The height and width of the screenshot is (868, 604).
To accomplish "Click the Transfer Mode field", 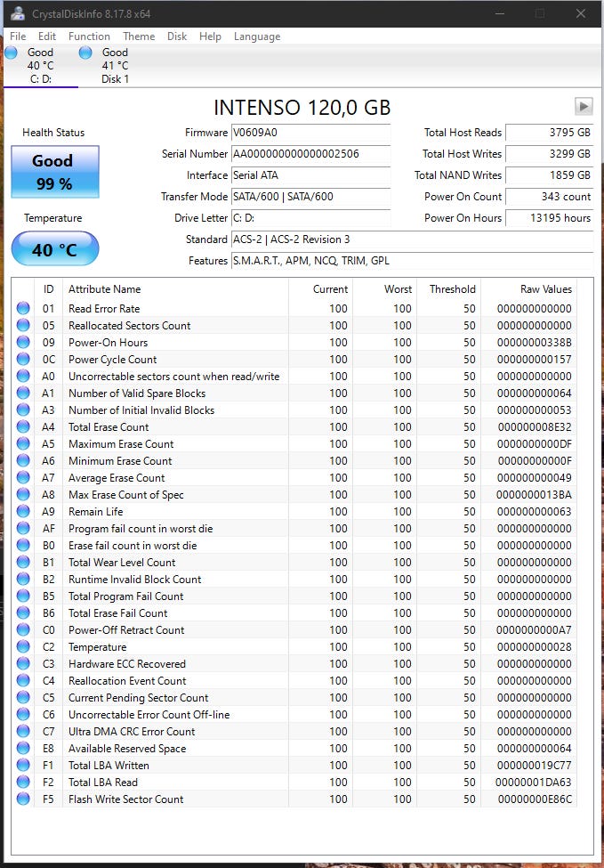I will point(310,197).
